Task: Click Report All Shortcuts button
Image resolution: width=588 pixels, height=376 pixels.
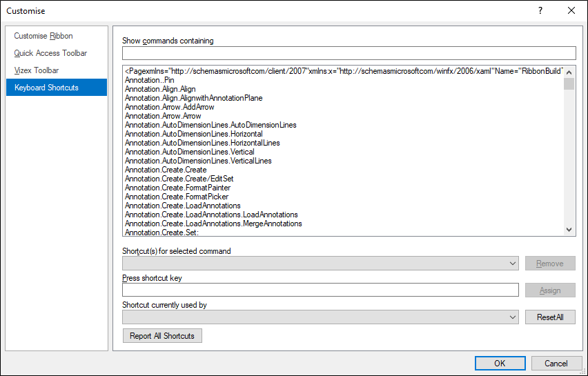Action: [x=162, y=335]
